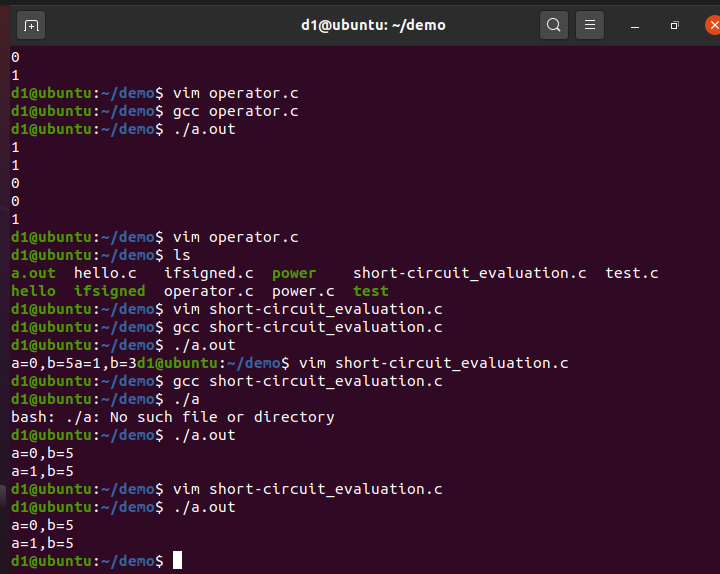This screenshot has width=720, height=574.
Task: Click the window title d1@ubuntu: ~/demo
Action: coord(373,25)
